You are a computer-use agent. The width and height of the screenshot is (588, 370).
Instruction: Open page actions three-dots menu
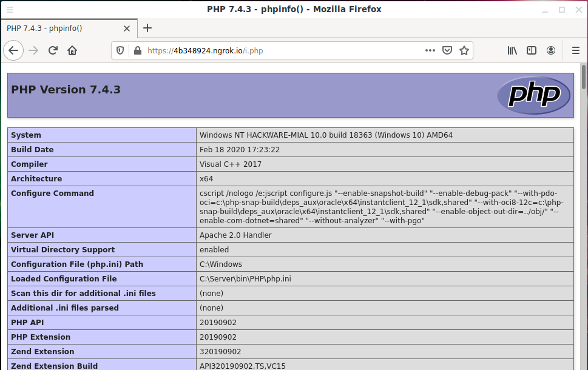click(x=430, y=50)
